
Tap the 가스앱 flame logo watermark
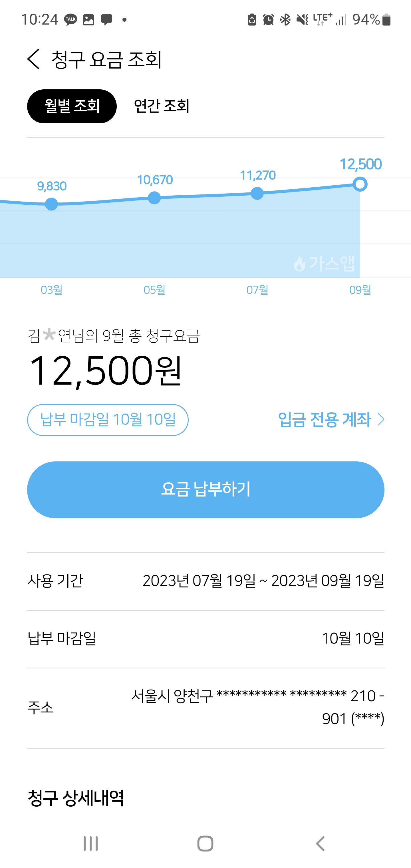(299, 264)
